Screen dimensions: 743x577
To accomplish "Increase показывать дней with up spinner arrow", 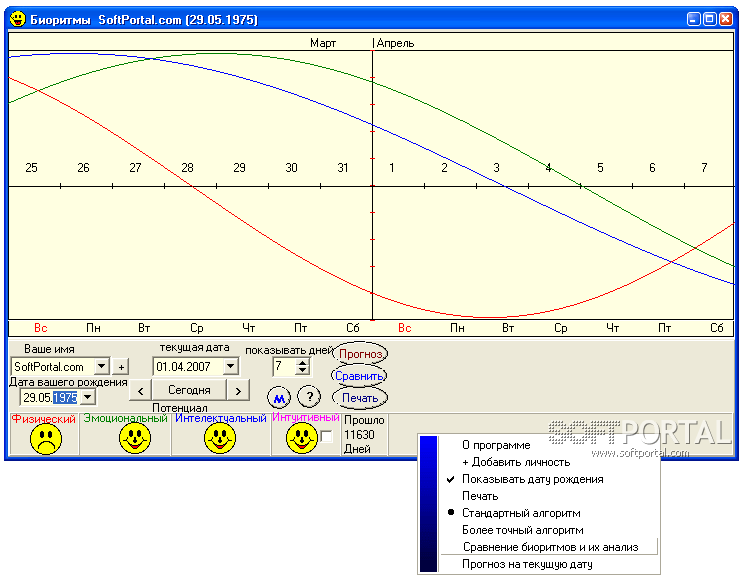I will (302, 362).
